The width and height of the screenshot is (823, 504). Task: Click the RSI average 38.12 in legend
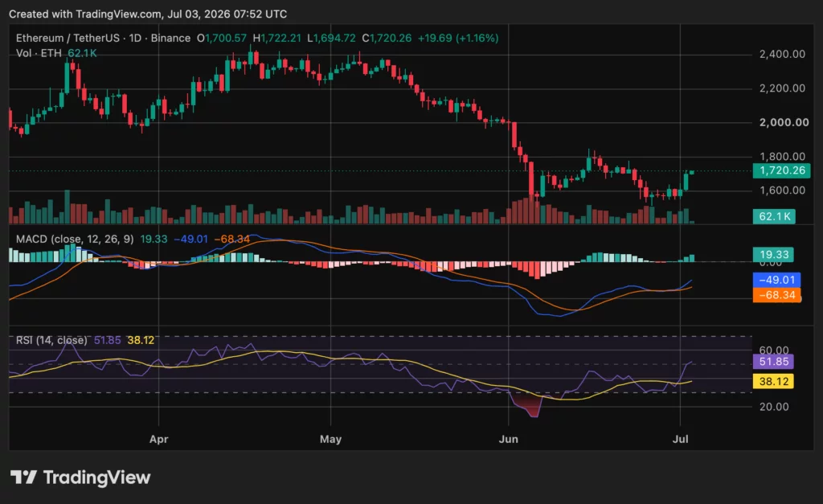coord(141,340)
